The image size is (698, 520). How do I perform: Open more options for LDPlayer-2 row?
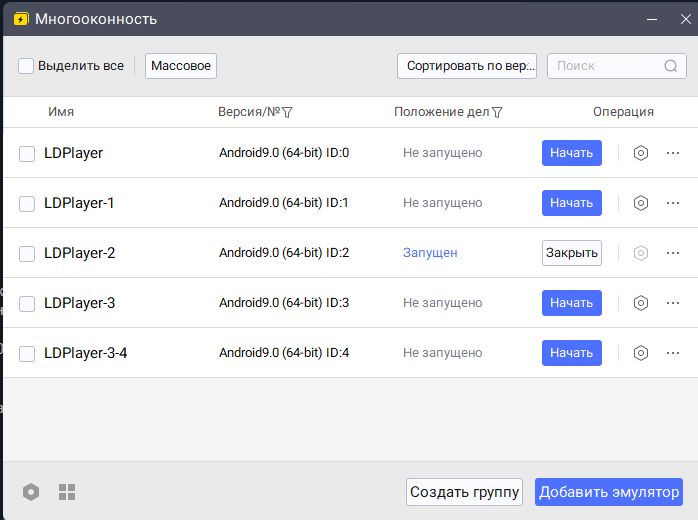[673, 253]
